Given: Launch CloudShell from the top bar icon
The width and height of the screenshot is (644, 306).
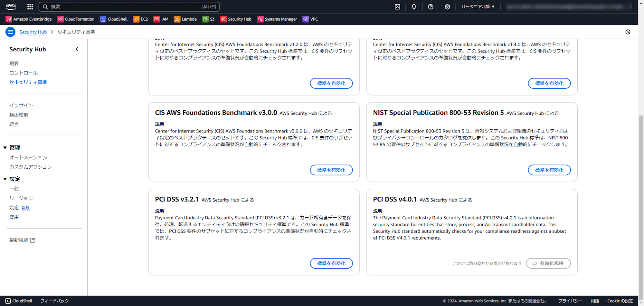Looking at the screenshot, I should tap(398, 6).
